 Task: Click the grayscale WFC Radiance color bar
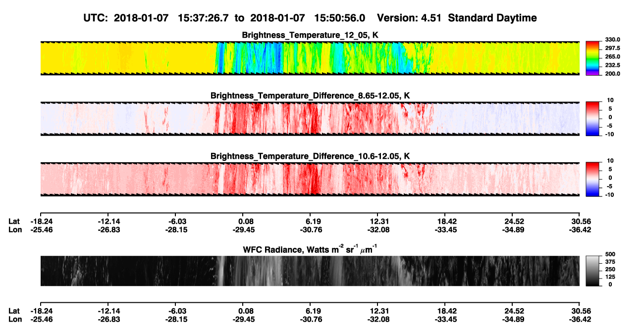click(x=591, y=271)
